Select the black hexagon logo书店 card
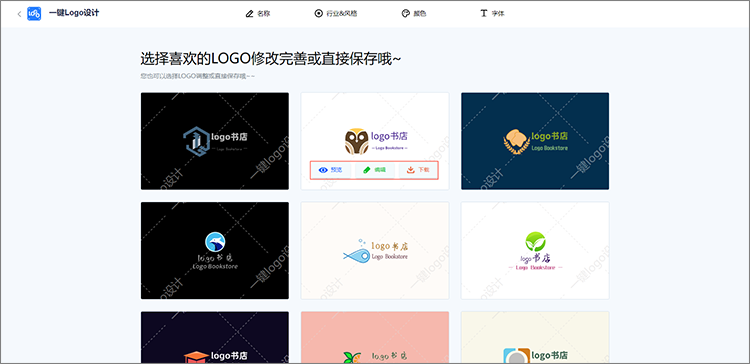This screenshot has width=750, height=364. (x=215, y=141)
